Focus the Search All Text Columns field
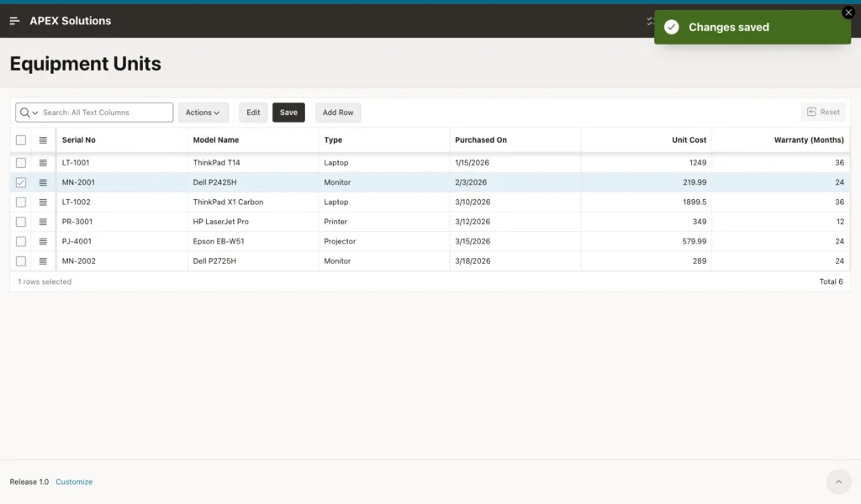The width and height of the screenshot is (861, 504). (x=106, y=113)
